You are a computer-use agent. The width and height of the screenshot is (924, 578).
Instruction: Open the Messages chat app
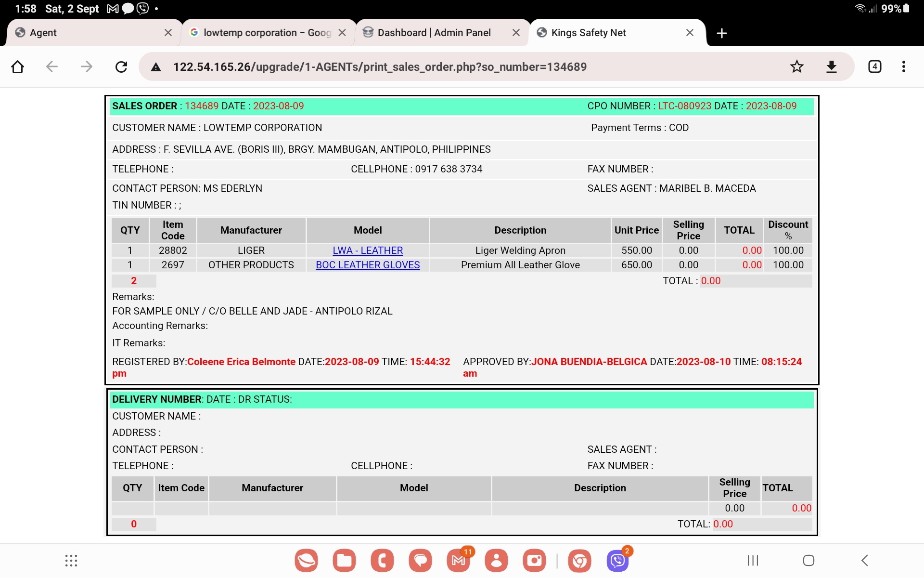421,560
